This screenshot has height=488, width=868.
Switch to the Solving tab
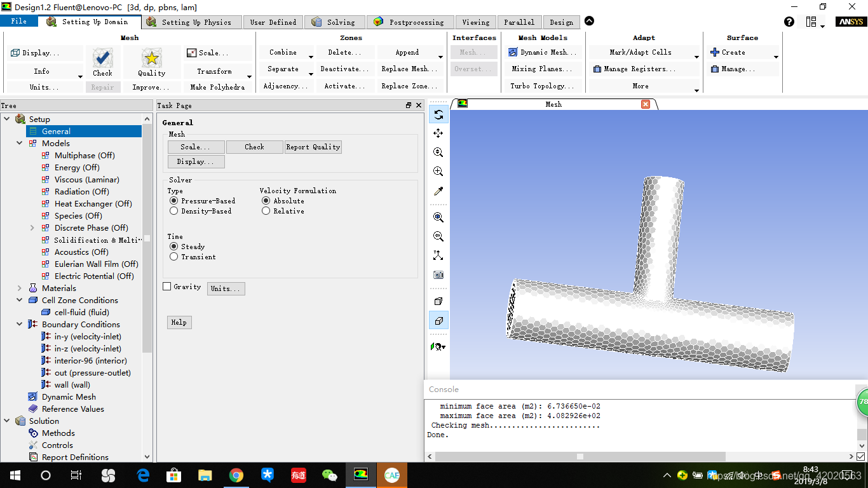(x=334, y=22)
